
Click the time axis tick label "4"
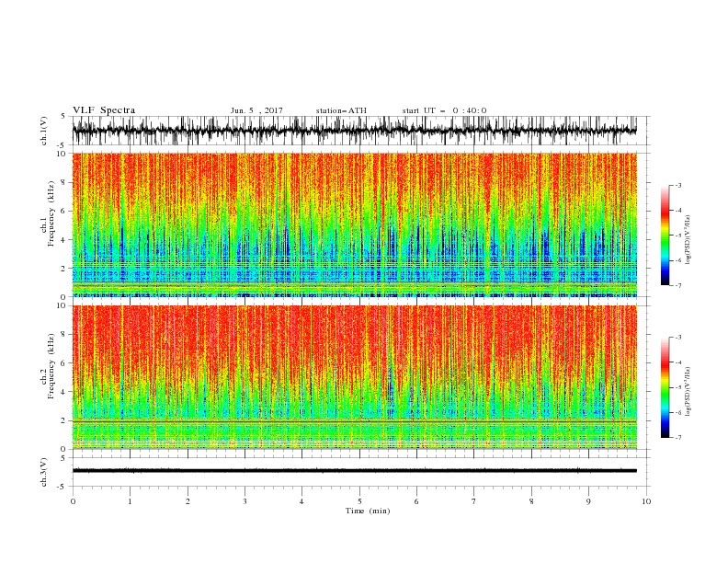click(x=301, y=501)
